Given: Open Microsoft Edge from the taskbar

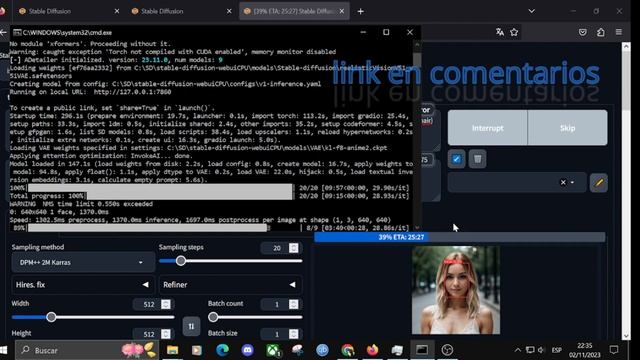Looking at the screenshot, I should tap(222, 350).
